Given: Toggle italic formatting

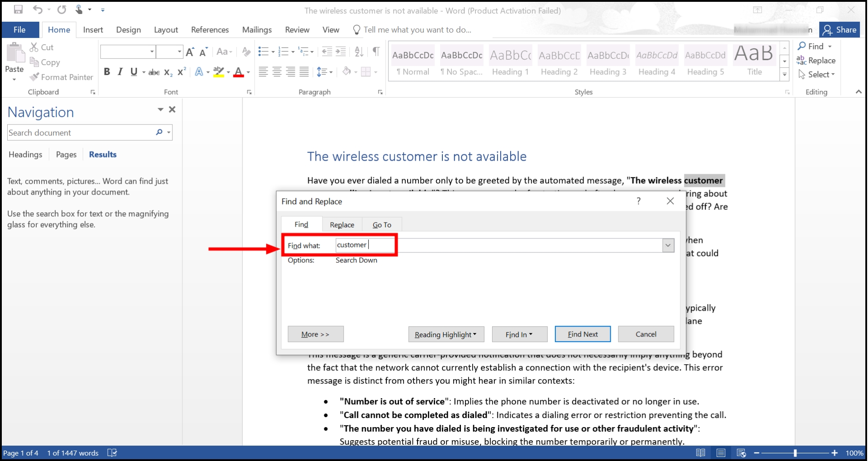Looking at the screenshot, I should click(120, 71).
